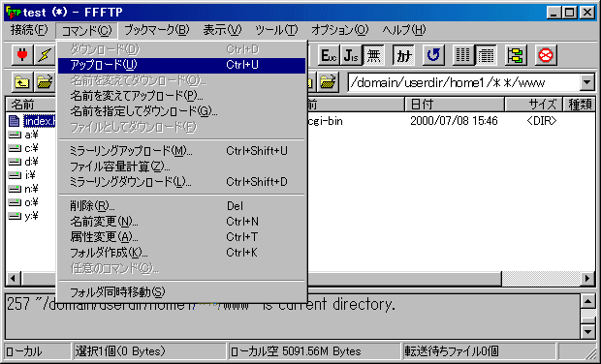601x364 pixels.
Task: Choose 名前変更(N) menu entry
Action: click(181, 222)
